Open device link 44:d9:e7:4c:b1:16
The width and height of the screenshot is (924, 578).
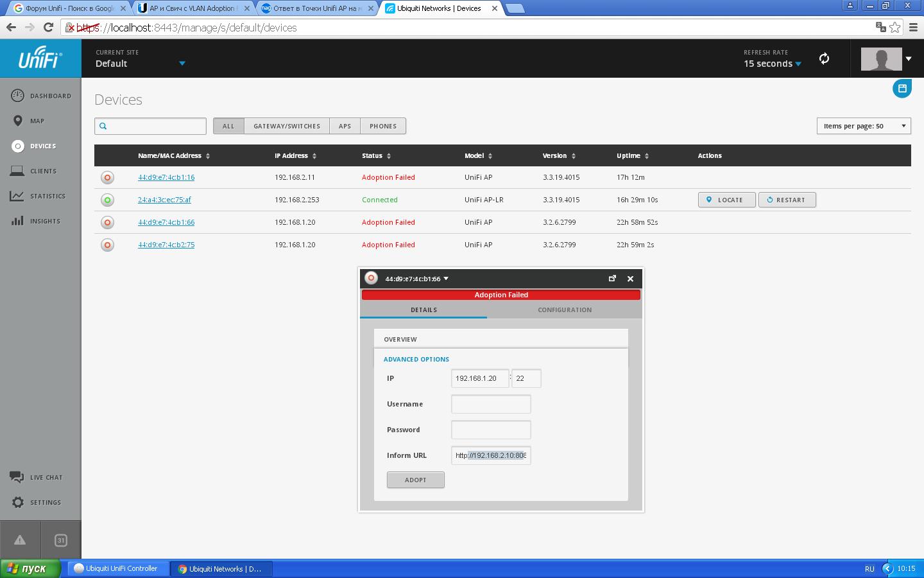click(166, 177)
